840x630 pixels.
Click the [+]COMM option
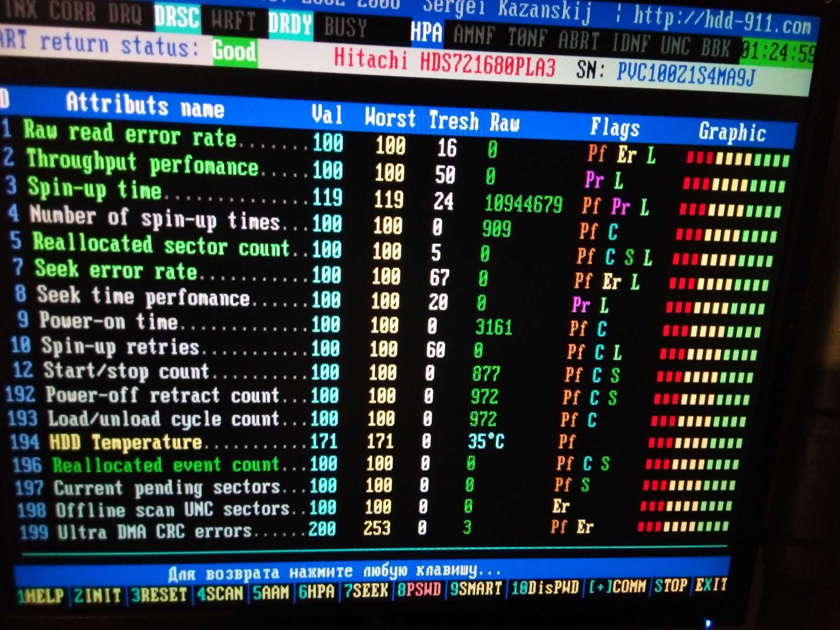[617, 587]
